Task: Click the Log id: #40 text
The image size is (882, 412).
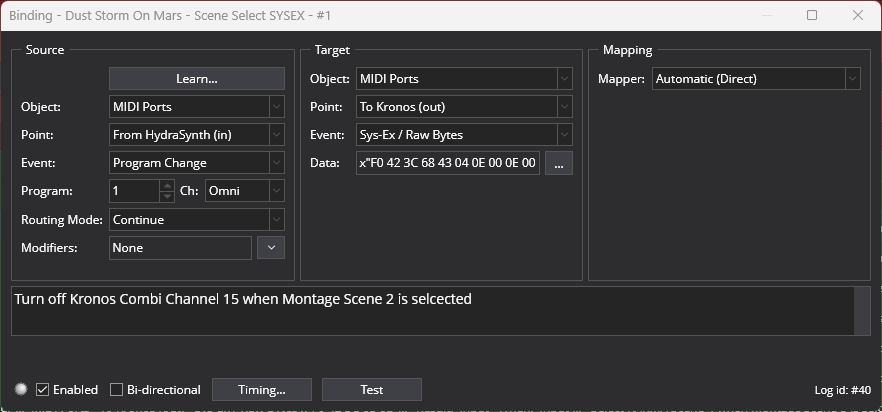Action: 843,390
